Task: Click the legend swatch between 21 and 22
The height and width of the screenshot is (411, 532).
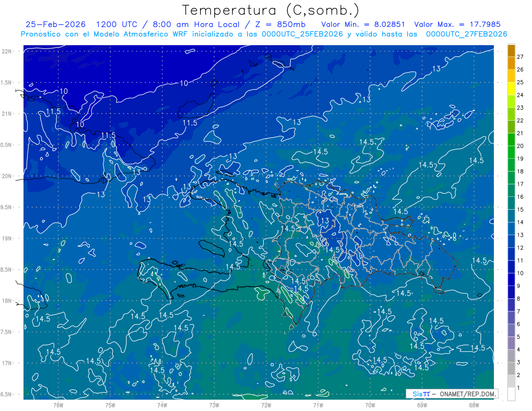Action: click(x=511, y=127)
